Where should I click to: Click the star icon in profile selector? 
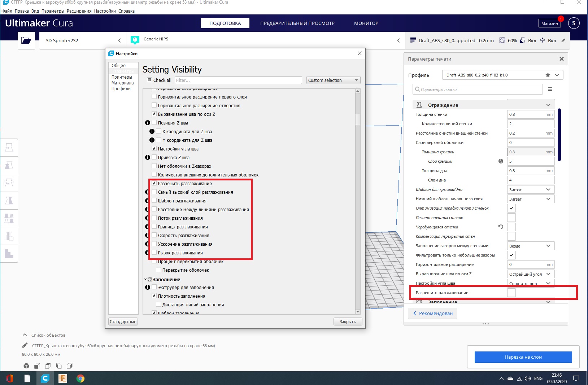[x=548, y=75]
